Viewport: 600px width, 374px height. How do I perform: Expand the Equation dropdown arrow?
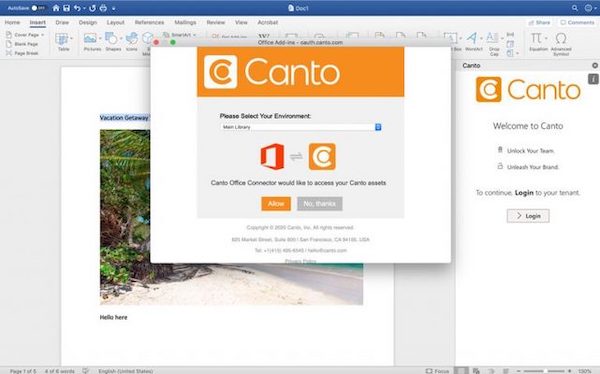pos(546,38)
